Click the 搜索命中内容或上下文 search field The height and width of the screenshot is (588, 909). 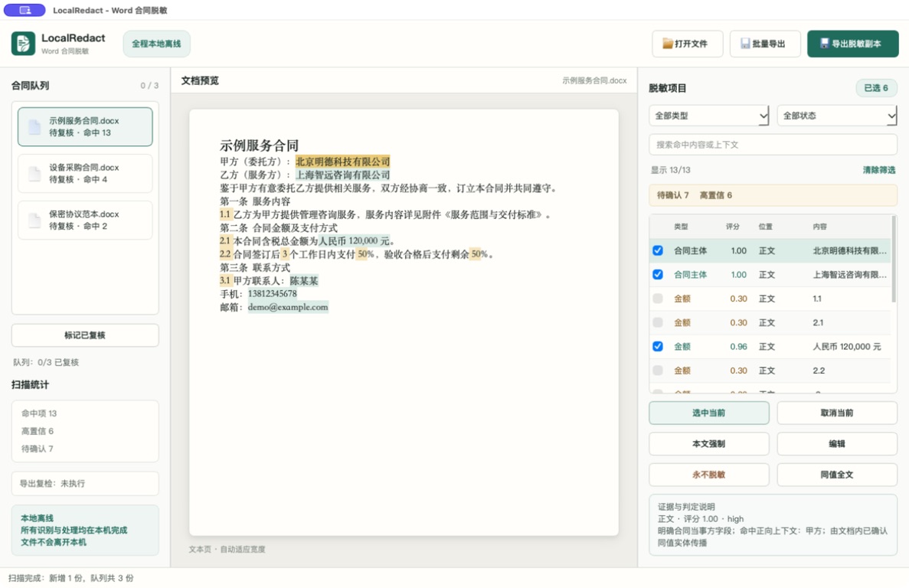coord(773,145)
